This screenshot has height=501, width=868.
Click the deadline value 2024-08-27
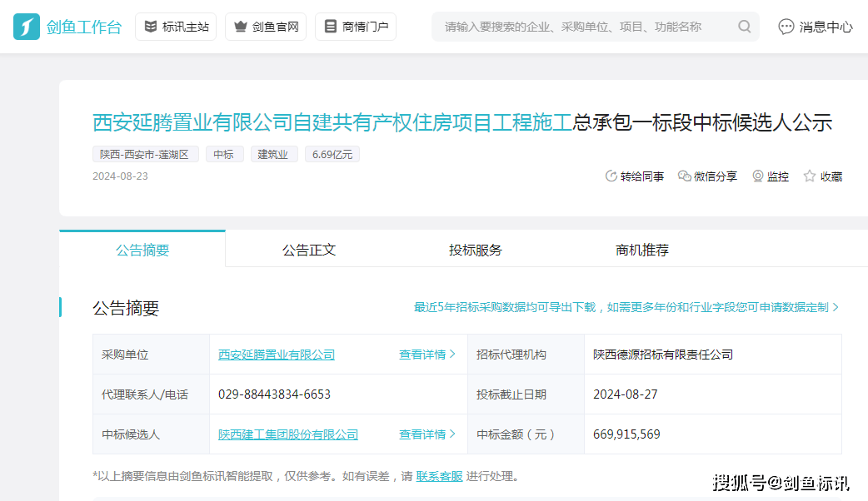pyautogui.click(x=625, y=394)
